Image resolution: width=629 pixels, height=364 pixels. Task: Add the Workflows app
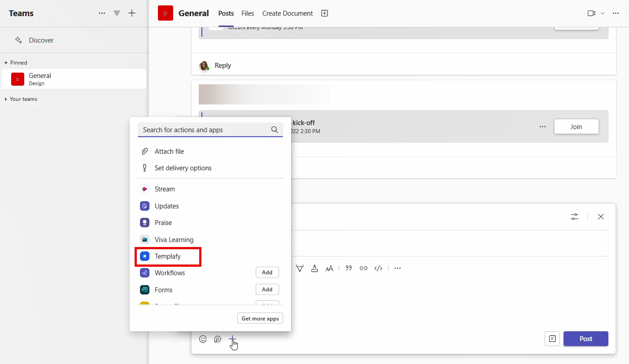pyautogui.click(x=267, y=272)
